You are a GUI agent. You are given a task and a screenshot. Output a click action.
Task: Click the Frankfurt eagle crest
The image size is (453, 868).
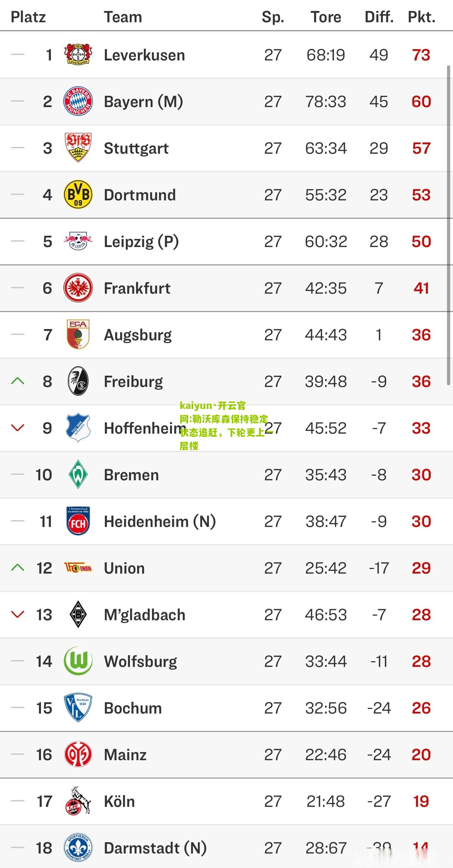78,288
